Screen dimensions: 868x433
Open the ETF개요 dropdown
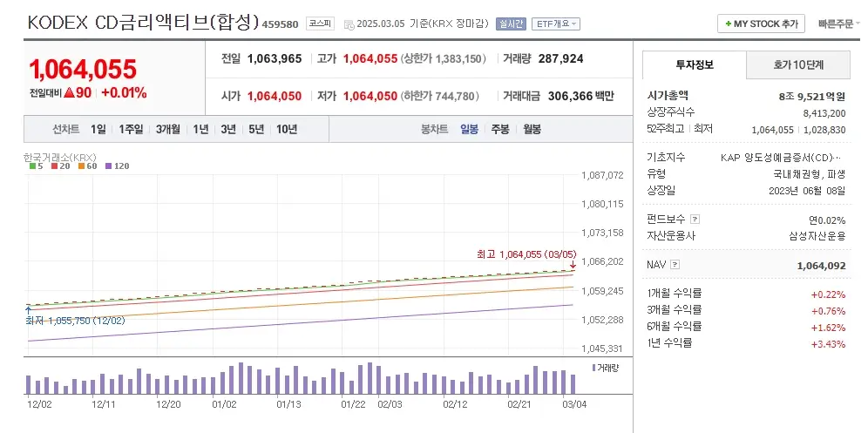point(556,24)
